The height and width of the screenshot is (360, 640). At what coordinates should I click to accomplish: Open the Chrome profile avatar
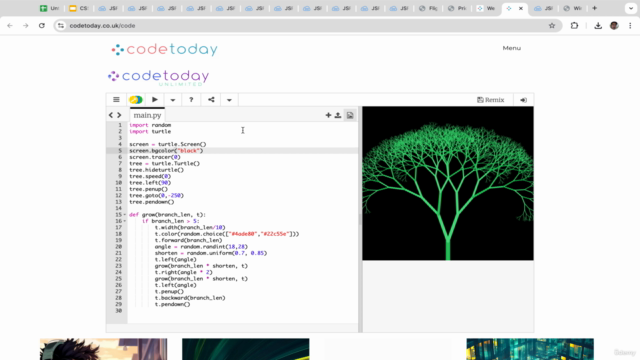[614, 26]
